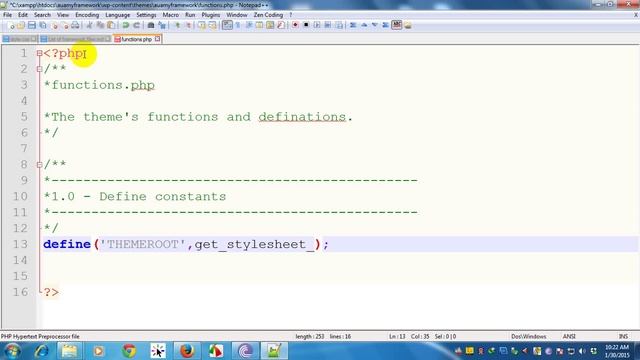
Task: Open the Language menu
Action: coord(118,15)
